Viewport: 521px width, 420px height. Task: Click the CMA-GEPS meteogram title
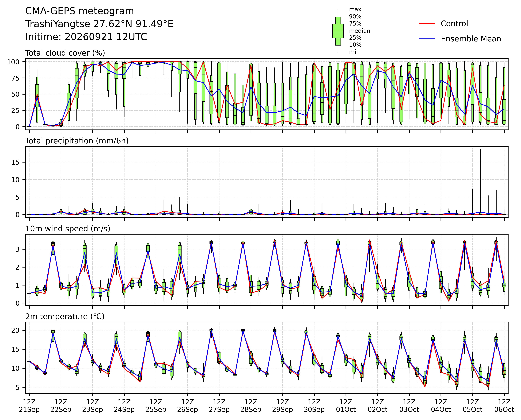(x=80, y=11)
